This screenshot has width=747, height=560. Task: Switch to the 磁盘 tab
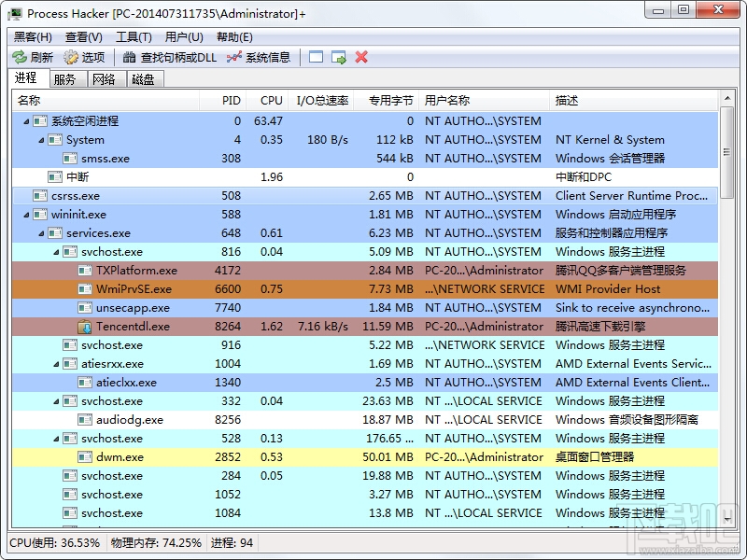tap(146, 79)
